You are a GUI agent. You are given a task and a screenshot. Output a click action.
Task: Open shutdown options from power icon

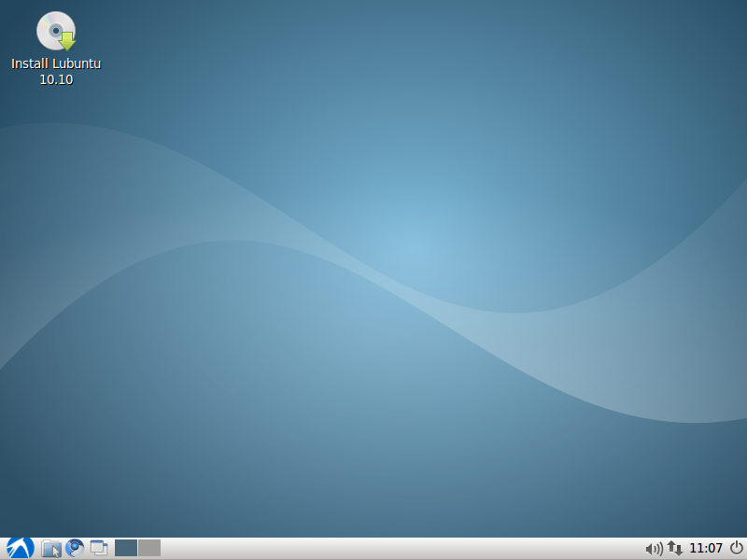[736, 548]
